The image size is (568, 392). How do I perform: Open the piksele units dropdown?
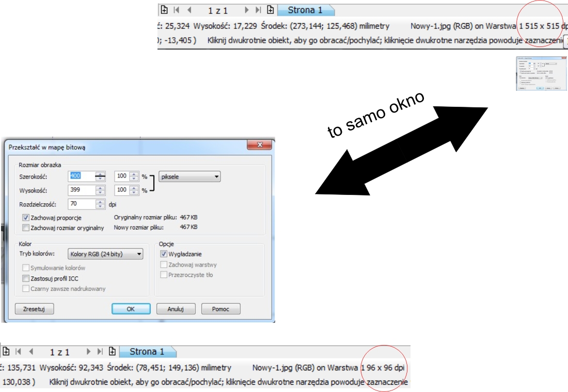pyautogui.click(x=190, y=176)
